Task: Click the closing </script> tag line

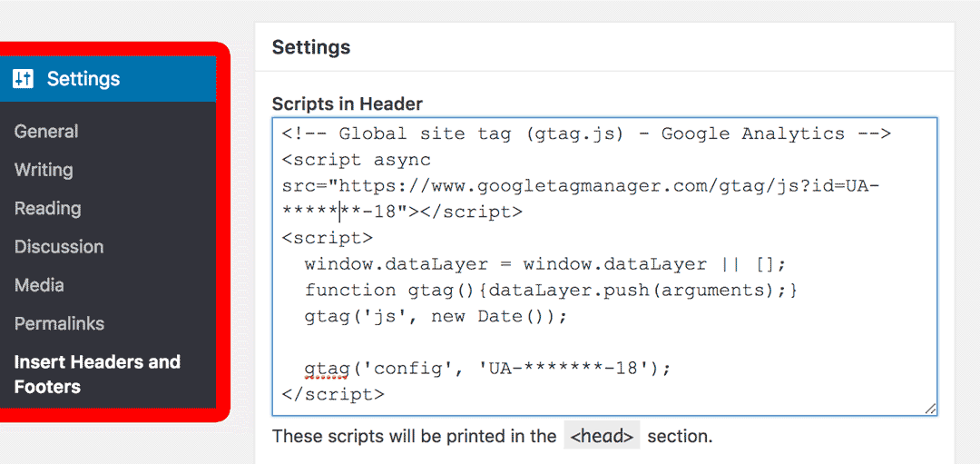Action: (333, 395)
